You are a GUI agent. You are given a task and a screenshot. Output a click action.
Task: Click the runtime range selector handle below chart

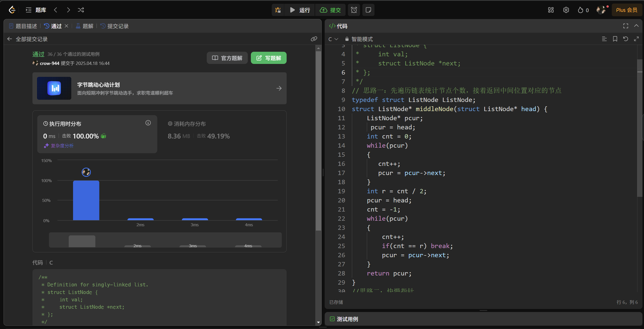[82, 241]
